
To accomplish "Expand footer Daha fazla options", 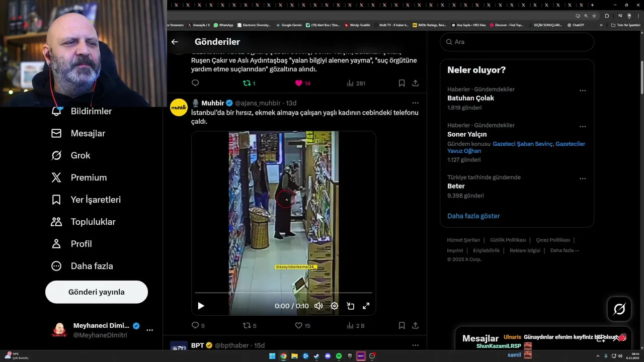I will tap(565, 250).
